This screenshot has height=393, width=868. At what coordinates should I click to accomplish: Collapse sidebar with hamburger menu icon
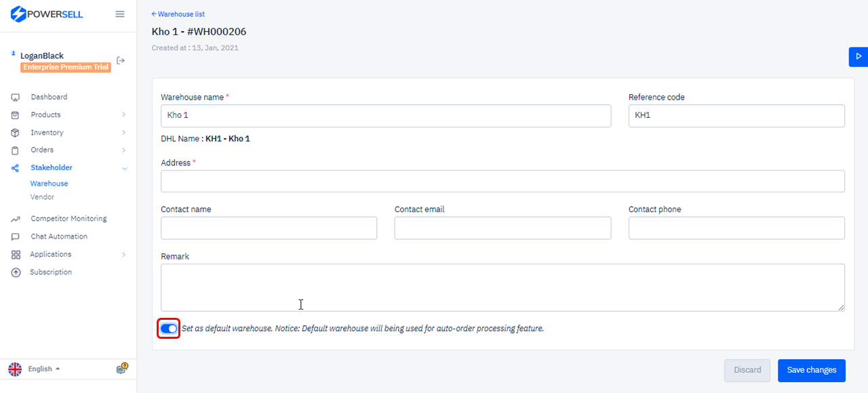[x=120, y=14]
